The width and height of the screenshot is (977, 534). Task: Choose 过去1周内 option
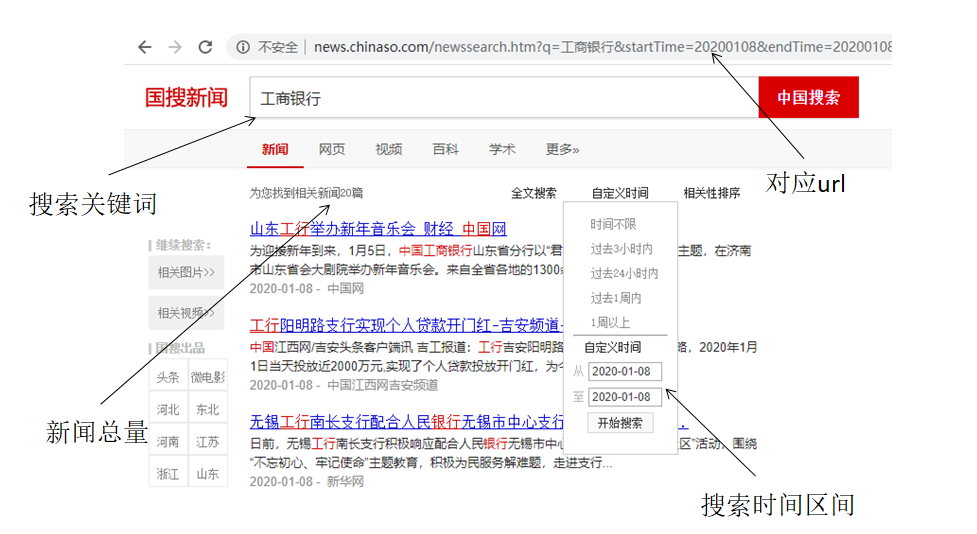pos(616,298)
